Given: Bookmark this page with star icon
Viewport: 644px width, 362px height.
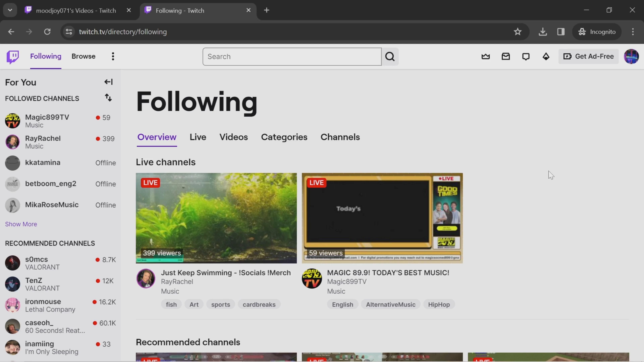Looking at the screenshot, I should [x=518, y=32].
